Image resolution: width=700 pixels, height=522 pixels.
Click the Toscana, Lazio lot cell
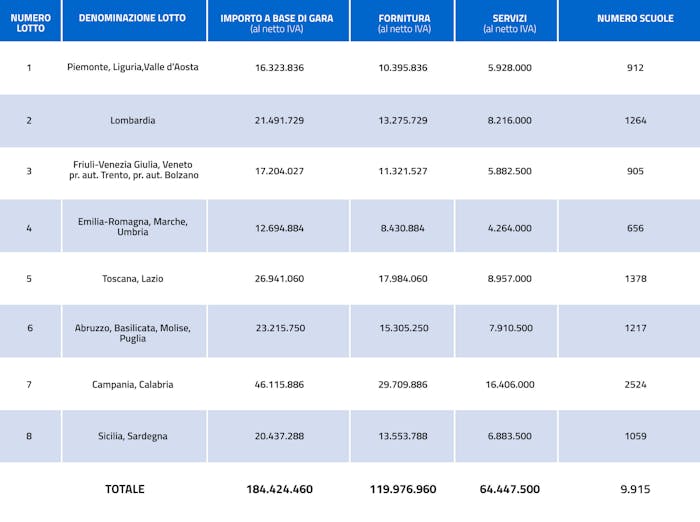coord(133,278)
